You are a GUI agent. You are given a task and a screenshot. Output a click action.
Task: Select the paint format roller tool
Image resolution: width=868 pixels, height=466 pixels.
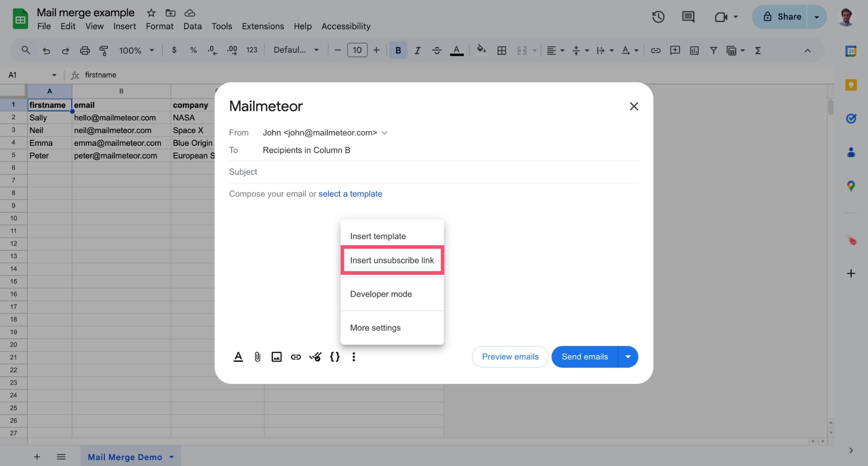click(x=104, y=50)
